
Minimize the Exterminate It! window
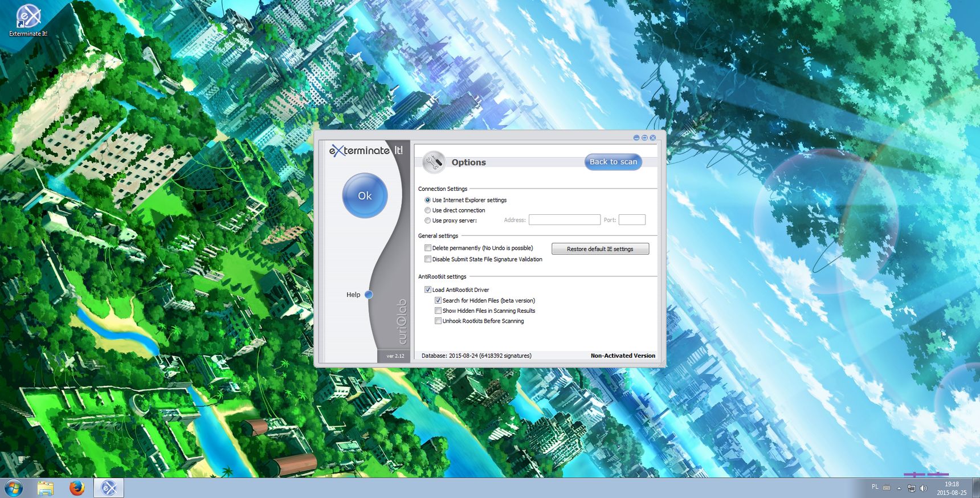click(636, 138)
